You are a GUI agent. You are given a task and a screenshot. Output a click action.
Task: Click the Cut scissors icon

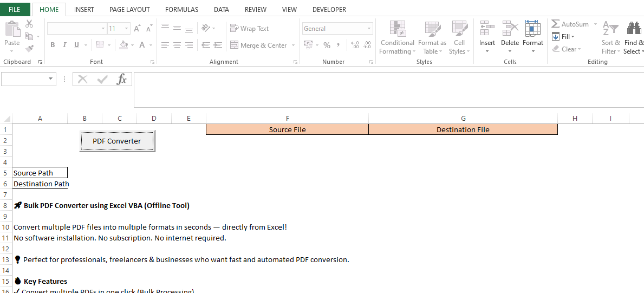pos(29,24)
